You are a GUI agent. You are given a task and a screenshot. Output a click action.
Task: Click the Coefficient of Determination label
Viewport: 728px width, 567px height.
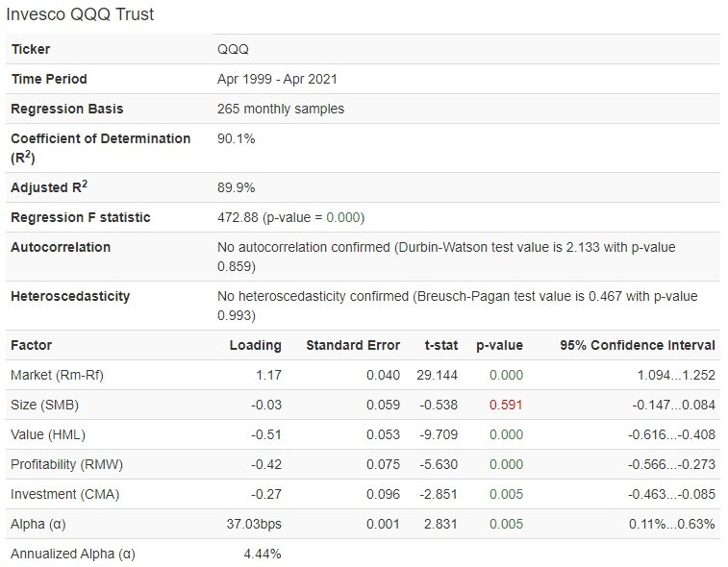pos(100,138)
